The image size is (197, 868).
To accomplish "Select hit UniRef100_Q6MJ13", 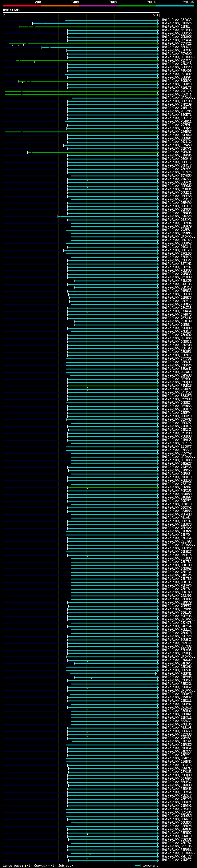I will [176, 287].
